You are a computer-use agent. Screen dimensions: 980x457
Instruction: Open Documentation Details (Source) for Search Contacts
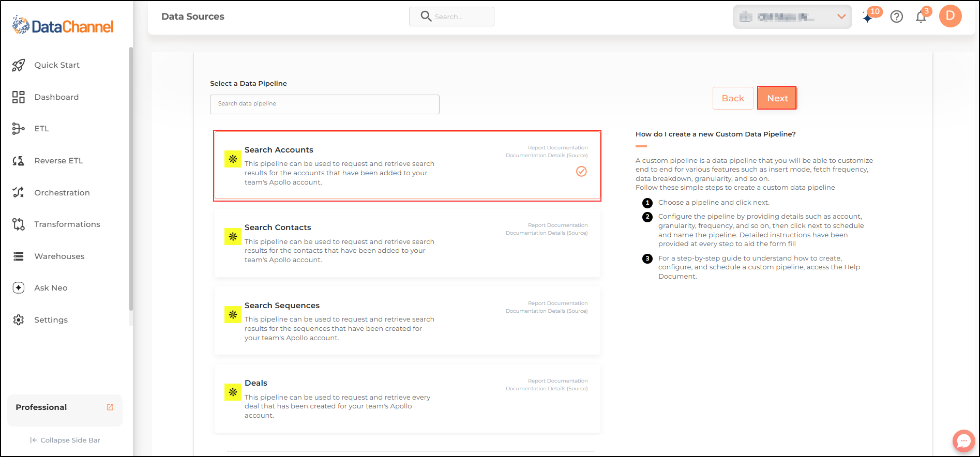click(x=547, y=233)
